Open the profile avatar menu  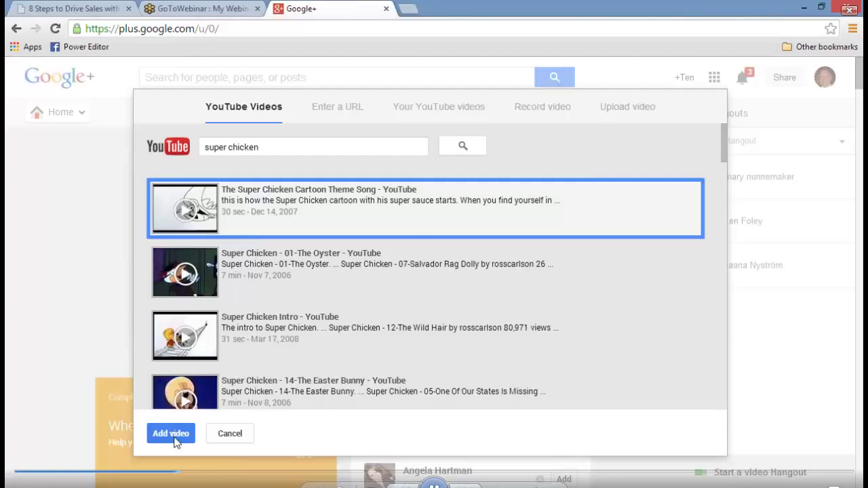coord(825,77)
